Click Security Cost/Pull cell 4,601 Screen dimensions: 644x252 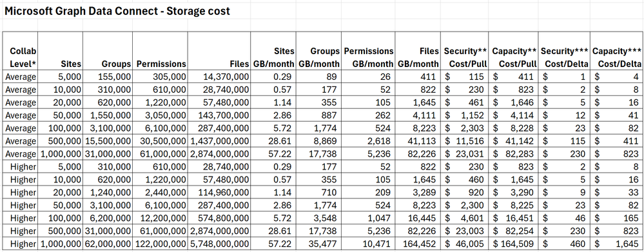coord(465,218)
